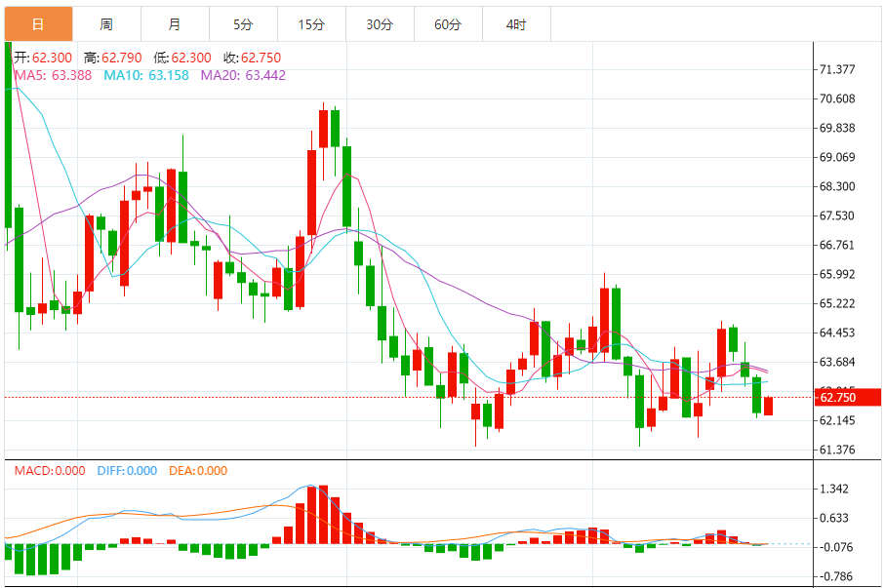Show the 30分 interval chart
Screen dimensions: 885x588
380,24
